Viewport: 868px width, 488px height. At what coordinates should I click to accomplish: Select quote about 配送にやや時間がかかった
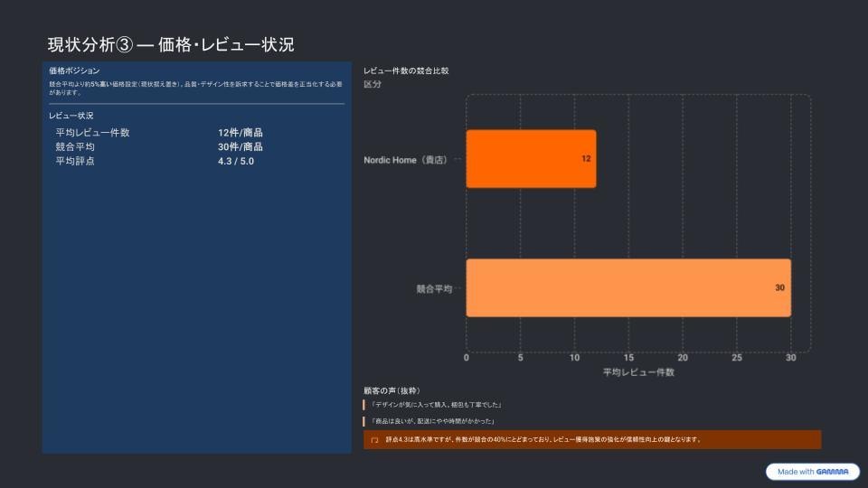[432, 421]
